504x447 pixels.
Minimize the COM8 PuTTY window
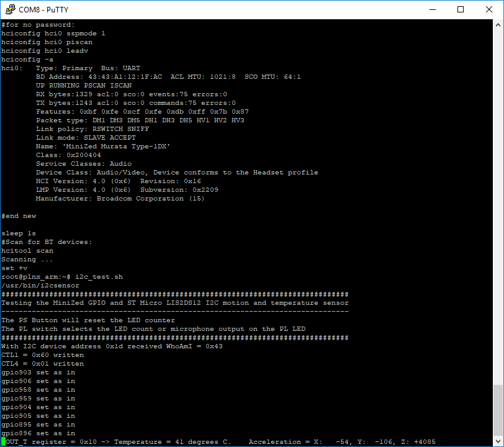coord(433,9)
